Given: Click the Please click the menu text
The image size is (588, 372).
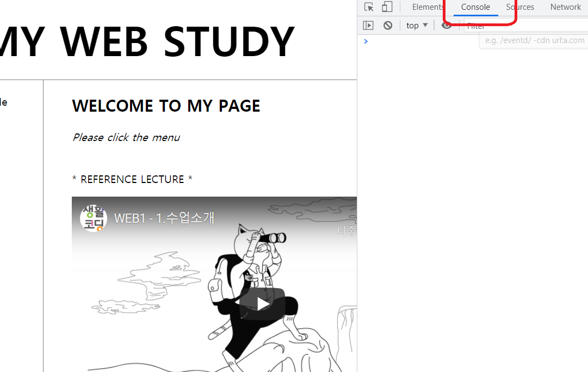Looking at the screenshot, I should pyautogui.click(x=126, y=137).
